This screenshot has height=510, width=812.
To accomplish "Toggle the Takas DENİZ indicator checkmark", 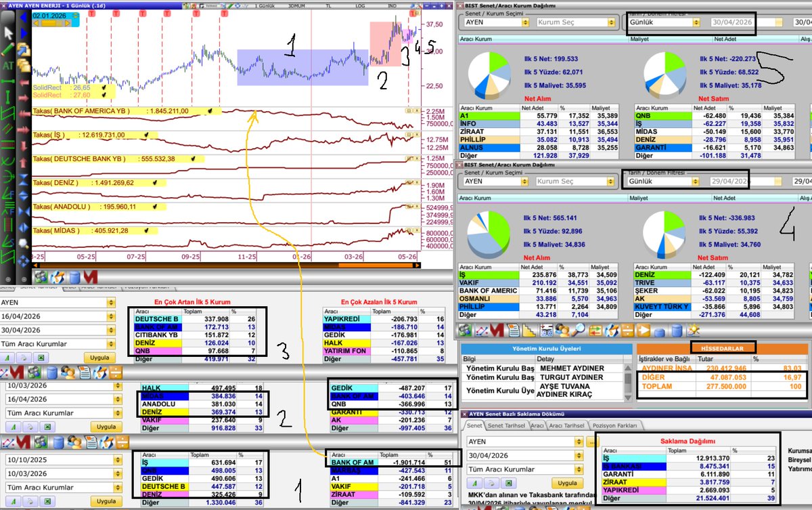I will point(155,183).
